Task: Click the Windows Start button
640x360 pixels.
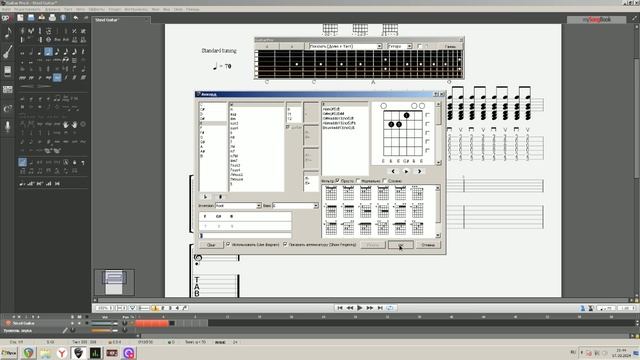Action: click(x=9, y=353)
